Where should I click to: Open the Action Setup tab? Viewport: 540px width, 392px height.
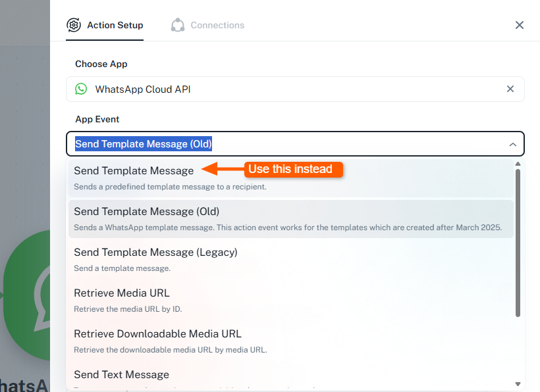point(105,25)
